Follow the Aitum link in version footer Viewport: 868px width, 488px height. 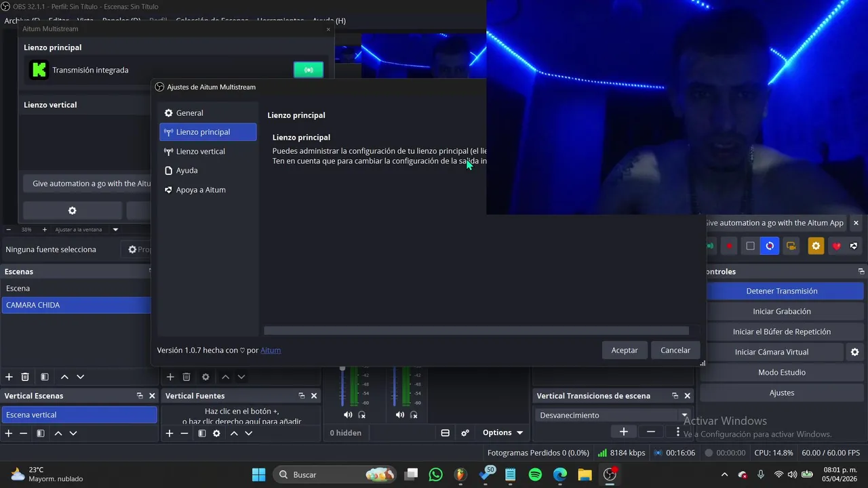pyautogui.click(x=271, y=350)
